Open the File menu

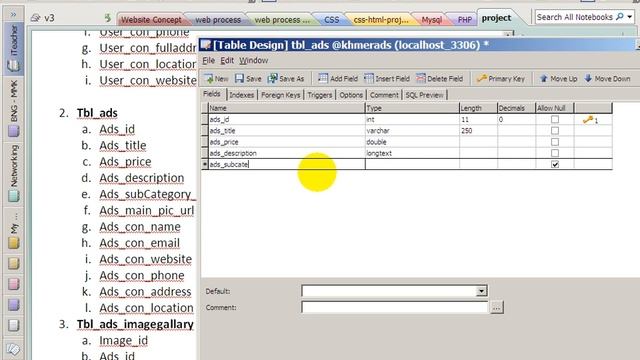click(208, 60)
